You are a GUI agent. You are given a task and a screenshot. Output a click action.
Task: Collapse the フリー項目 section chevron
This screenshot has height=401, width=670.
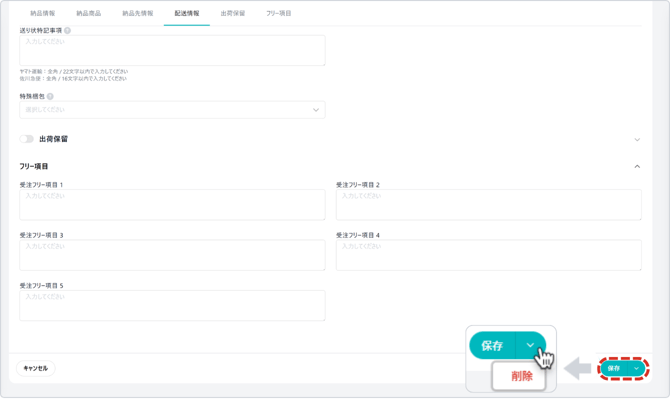(x=637, y=166)
